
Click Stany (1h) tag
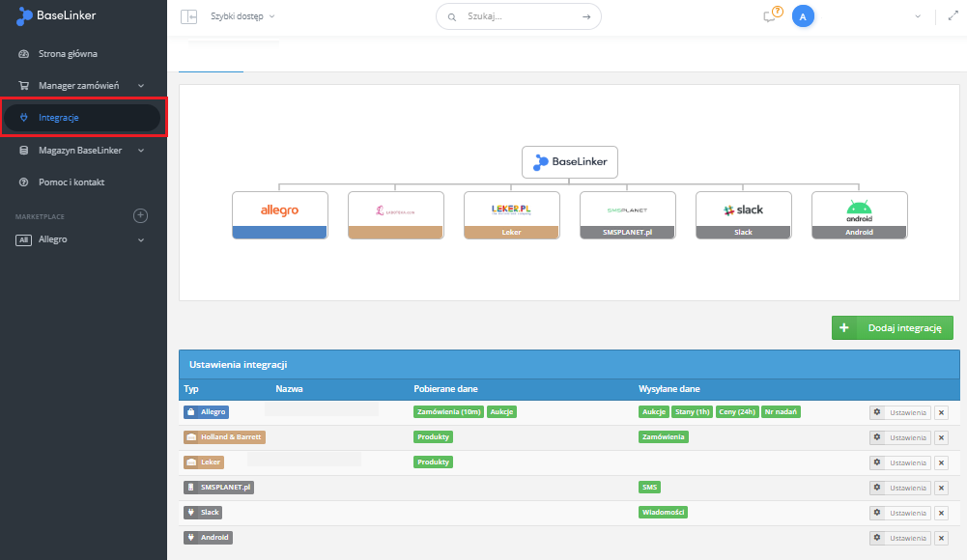pyautogui.click(x=692, y=412)
